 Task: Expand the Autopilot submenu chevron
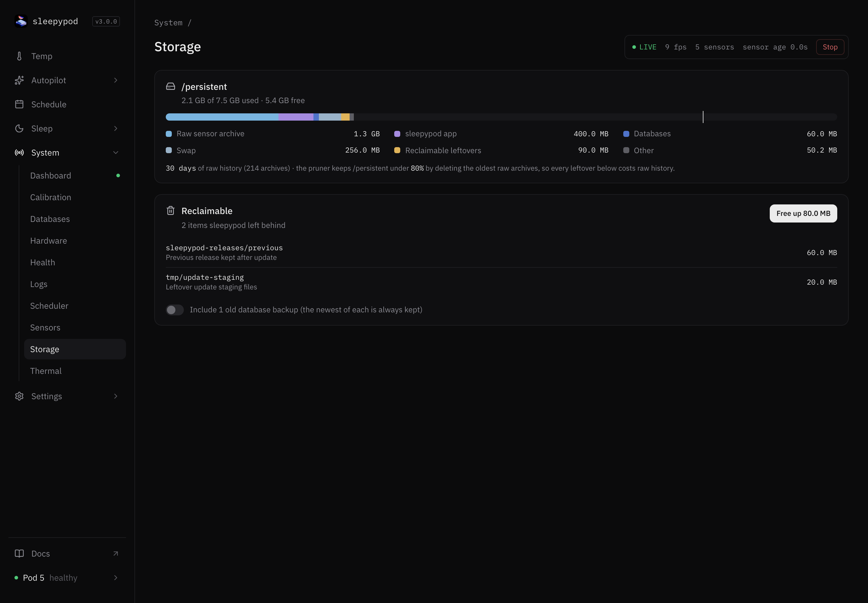click(x=115, y=80)
